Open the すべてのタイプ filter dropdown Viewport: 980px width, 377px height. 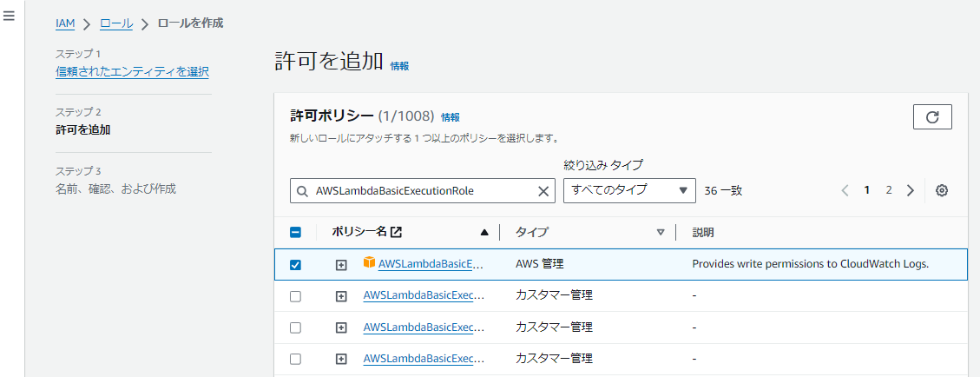click(629, 190)
